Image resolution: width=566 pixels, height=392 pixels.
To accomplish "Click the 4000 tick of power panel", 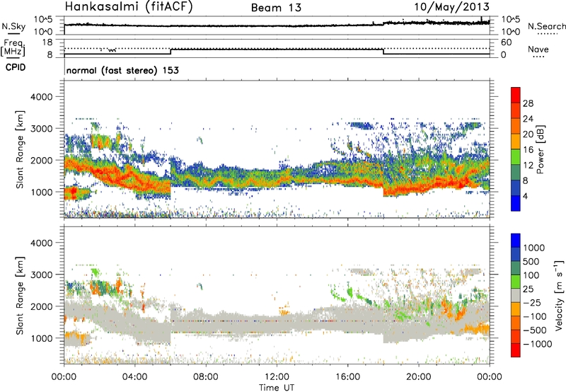I will pos(41,97).
